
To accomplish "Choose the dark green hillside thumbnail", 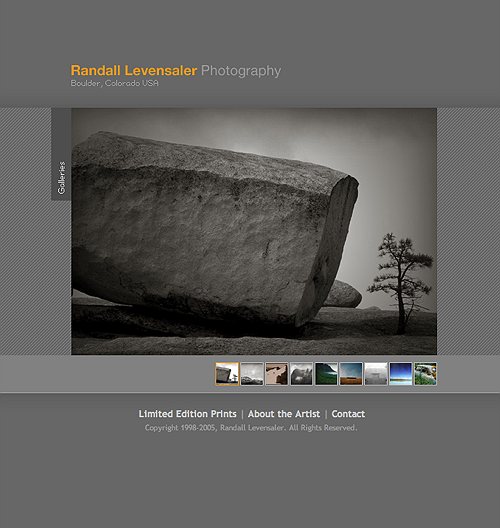I will point(326,374).
